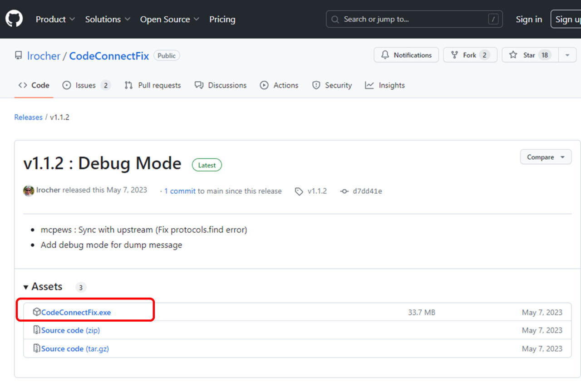Click the Sign in link
581x392 pixels.
pos(529,19)
